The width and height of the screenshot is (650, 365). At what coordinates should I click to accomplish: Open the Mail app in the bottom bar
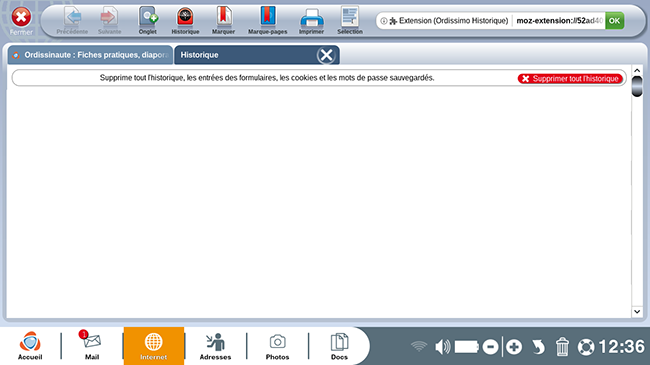92,345
